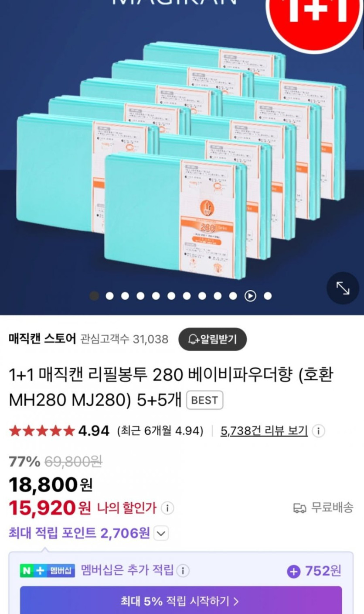Jump to the last carousel dot
This screenshot has width=364, height=614.
268,296
